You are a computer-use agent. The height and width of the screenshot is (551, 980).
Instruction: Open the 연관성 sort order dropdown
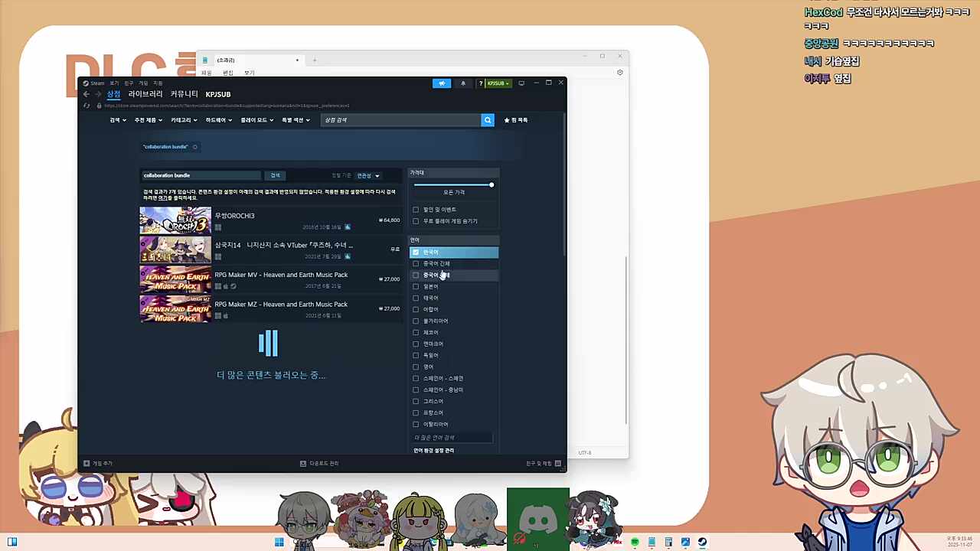[x=367, y=175]
